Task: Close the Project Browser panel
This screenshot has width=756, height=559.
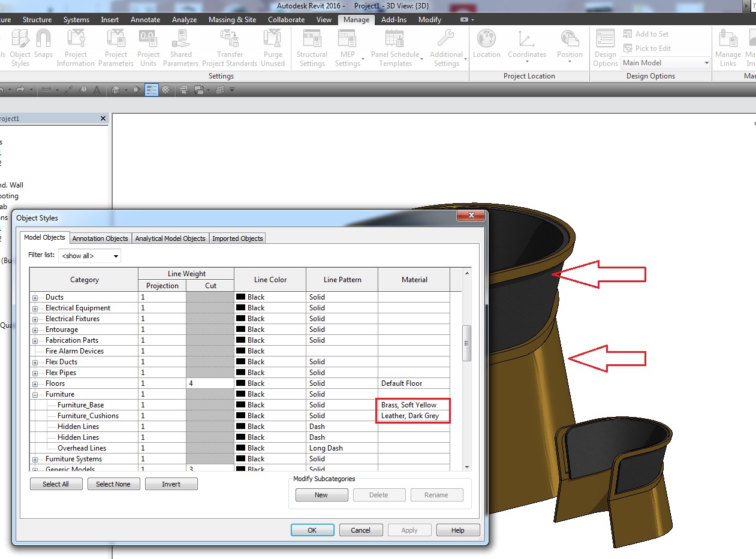Action: pos(104,119)
